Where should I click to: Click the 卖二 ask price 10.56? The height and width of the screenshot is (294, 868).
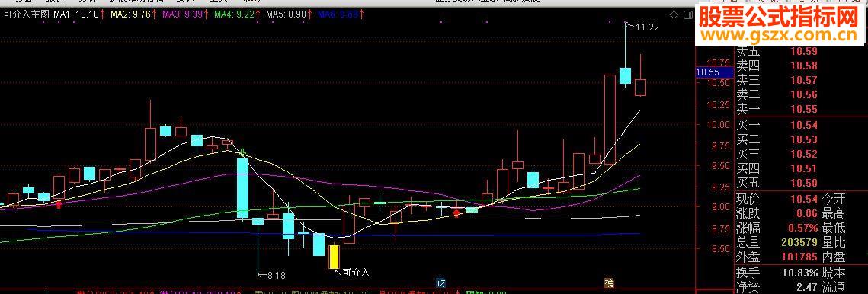(804, 94)
